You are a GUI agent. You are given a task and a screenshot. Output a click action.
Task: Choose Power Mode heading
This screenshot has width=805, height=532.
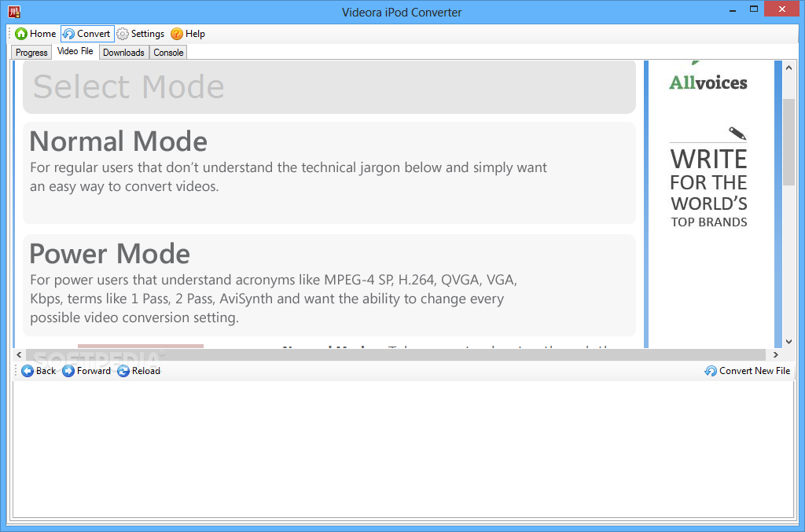click(110, 254)
